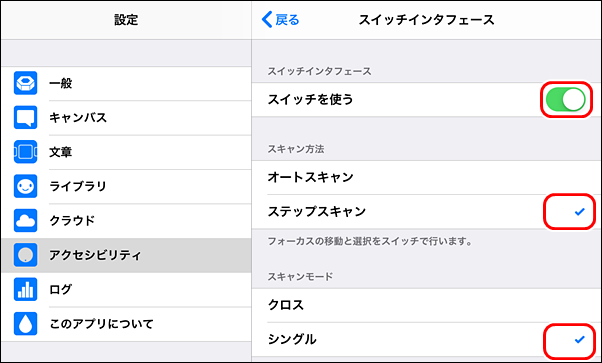Screen dimensions: 602x363
Task: Select the キャンバス speech bubble icon
Action: point(25,117)
